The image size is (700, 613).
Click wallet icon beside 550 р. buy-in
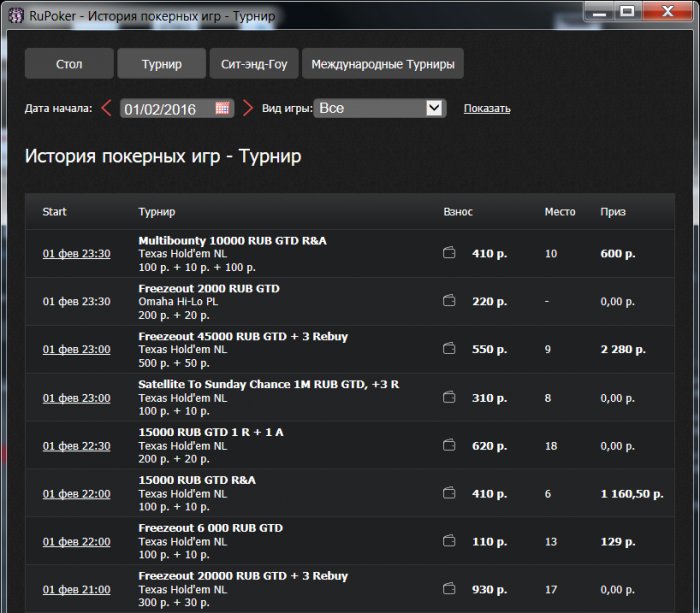pos(449,350)
